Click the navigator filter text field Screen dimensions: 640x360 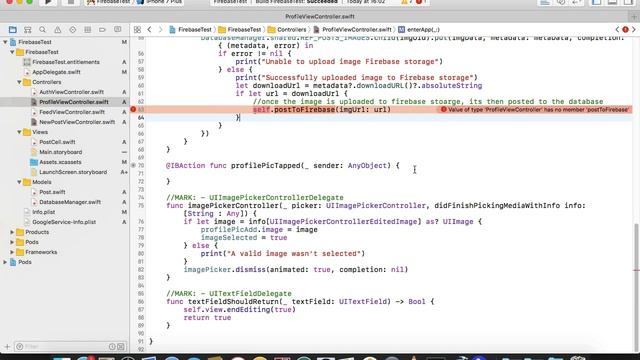click(x=65, y=347)
